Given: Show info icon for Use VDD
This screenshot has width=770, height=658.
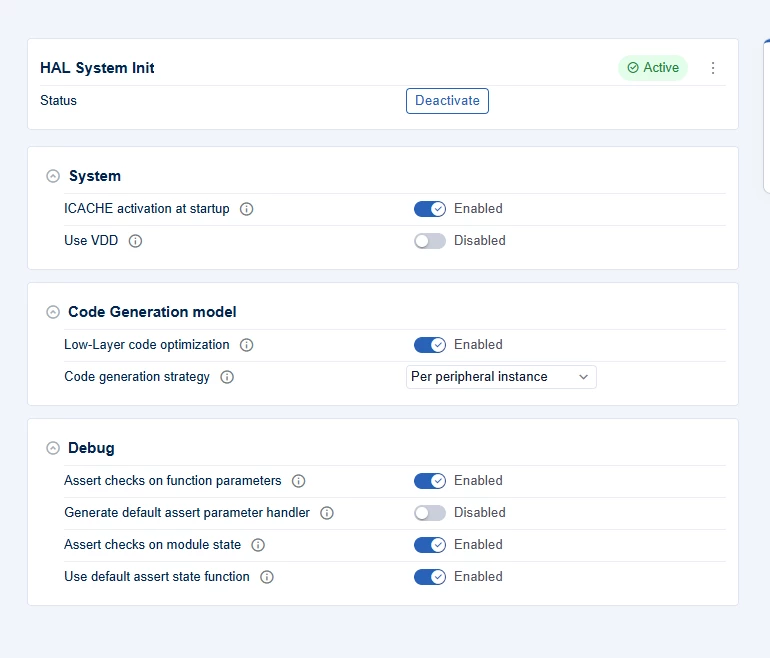Looking at the screenshot, I should point(136,241).
